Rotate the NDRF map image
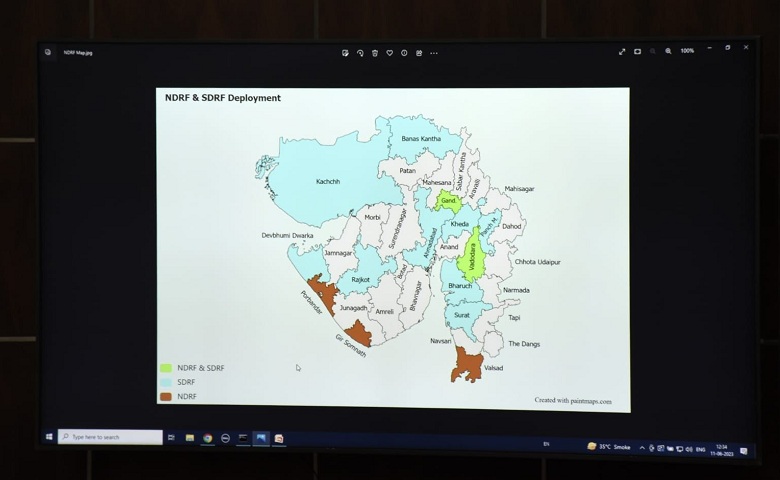 [360, 53]
